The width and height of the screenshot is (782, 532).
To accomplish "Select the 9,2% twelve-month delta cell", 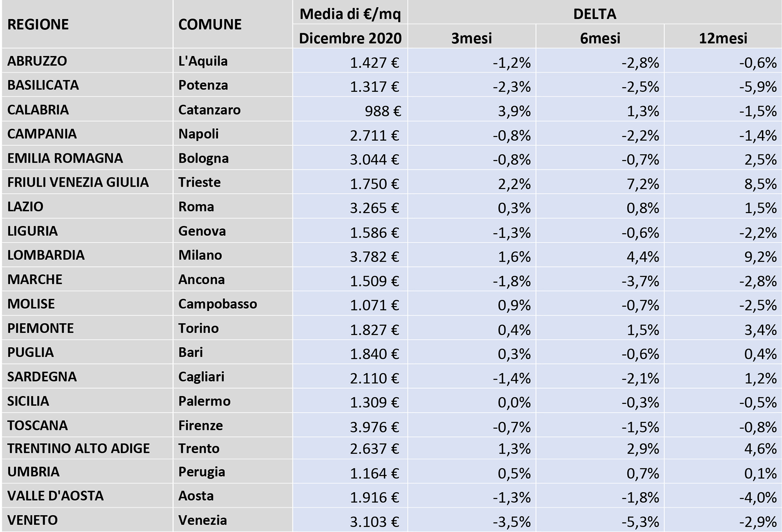I will [760, 257].
